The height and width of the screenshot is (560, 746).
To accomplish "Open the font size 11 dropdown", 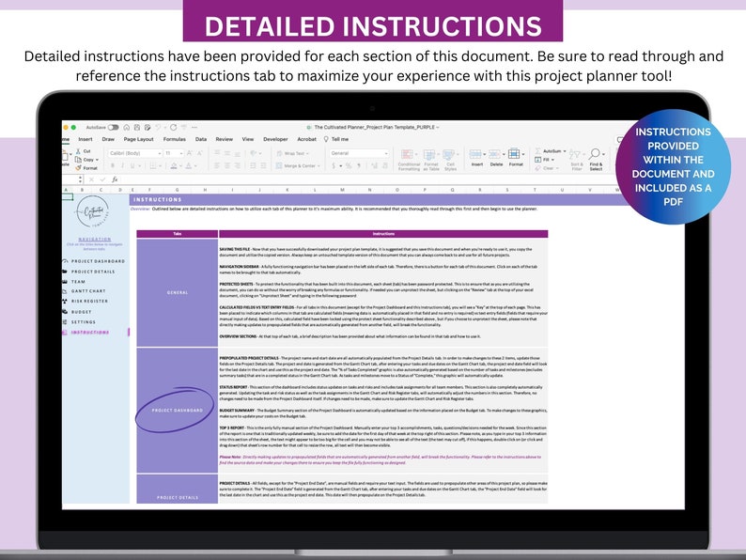I will [x=174, y=153].
